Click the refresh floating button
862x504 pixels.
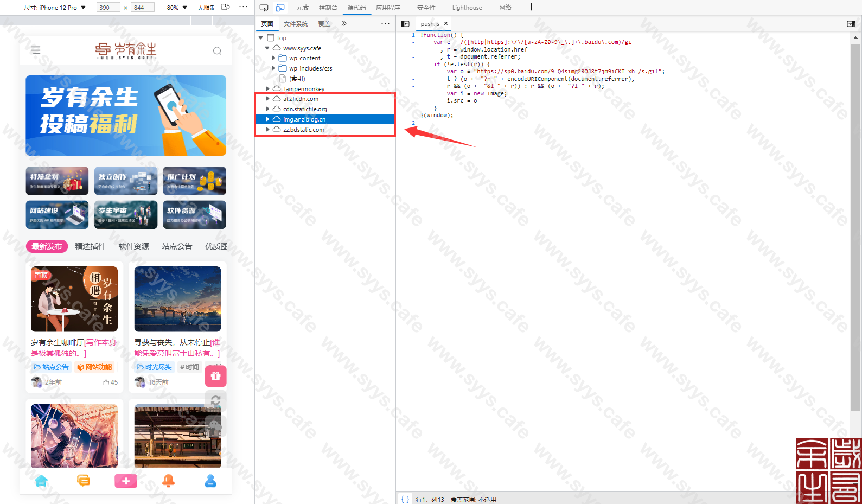215,400
